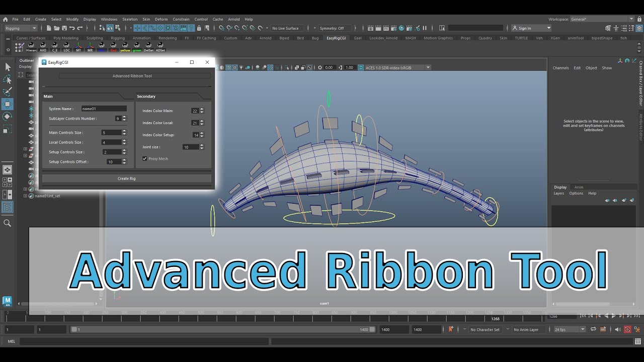Click the ADSet shelf script icon
The height and width of the screenshot is (362, 644).
click(x=160, y=47)
